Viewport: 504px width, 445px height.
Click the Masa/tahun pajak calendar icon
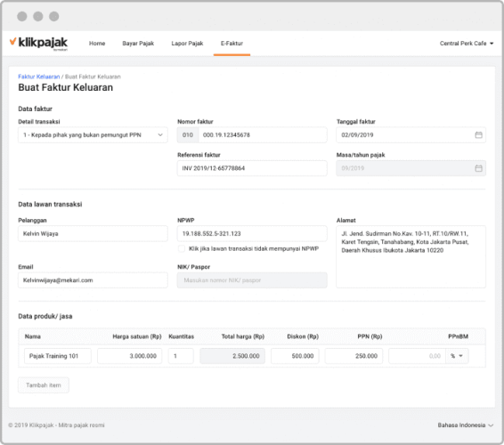pos(478,168)
